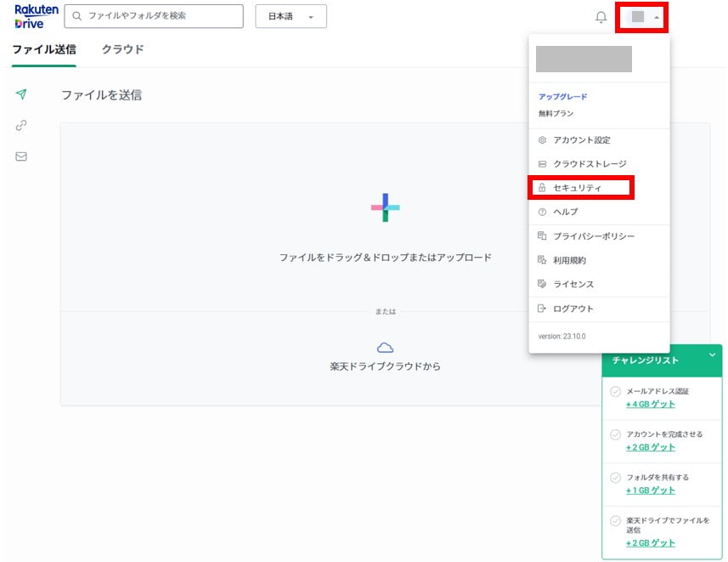Viewport: 728px width, 562px height.
Task: Expand the user account menu arrow
Action: (657, 17)
